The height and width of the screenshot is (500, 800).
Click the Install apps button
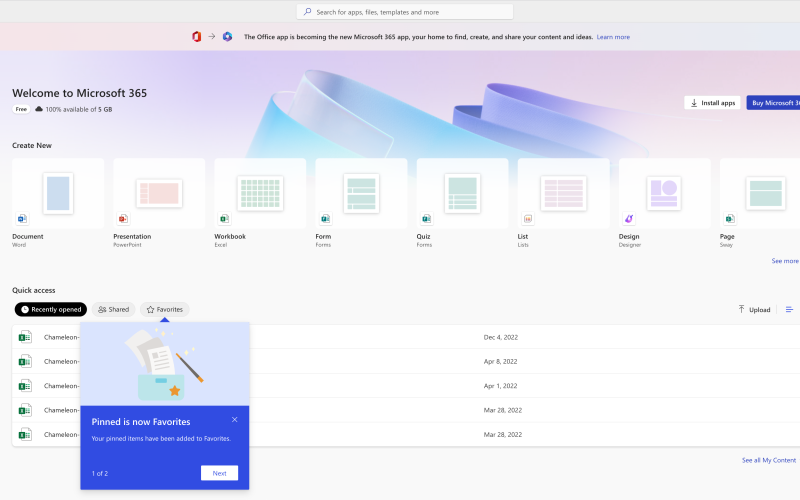pyautogui.click(x=712, y=103)
